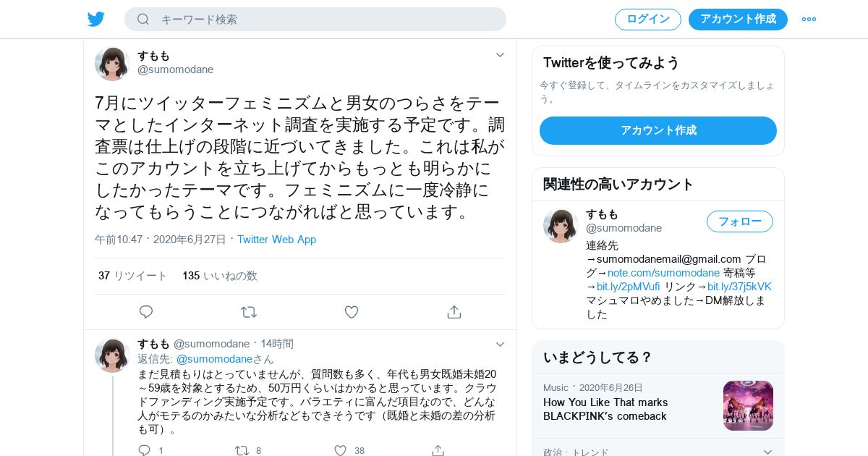Open the three-dots more menu in header
Viewport: 868px width, 456px height.
809,20
